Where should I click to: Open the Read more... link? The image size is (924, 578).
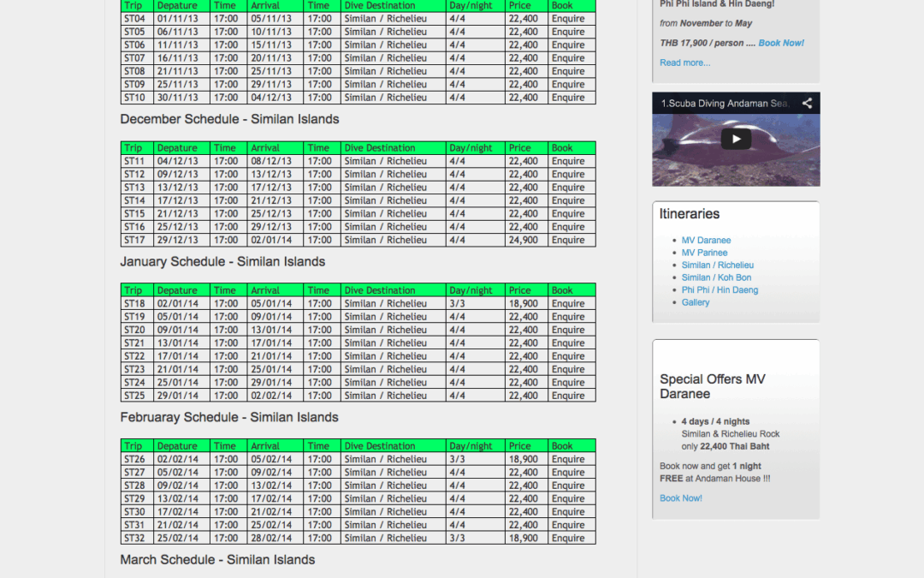[684, 63]
